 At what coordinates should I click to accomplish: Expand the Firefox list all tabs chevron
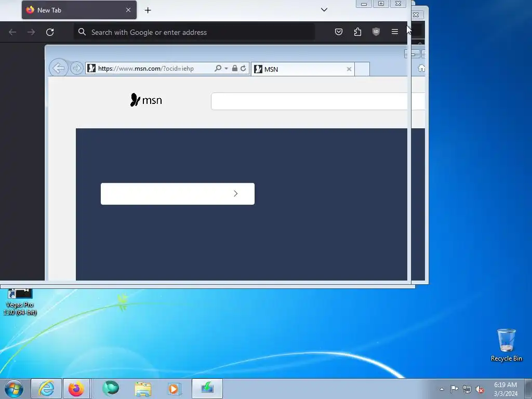pos(324,10)
